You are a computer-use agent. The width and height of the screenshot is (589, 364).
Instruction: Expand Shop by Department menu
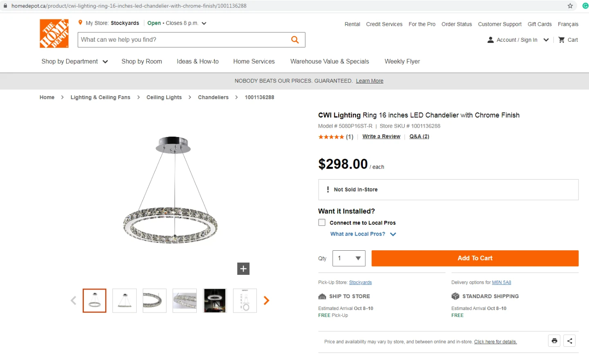tap(74, 61)
